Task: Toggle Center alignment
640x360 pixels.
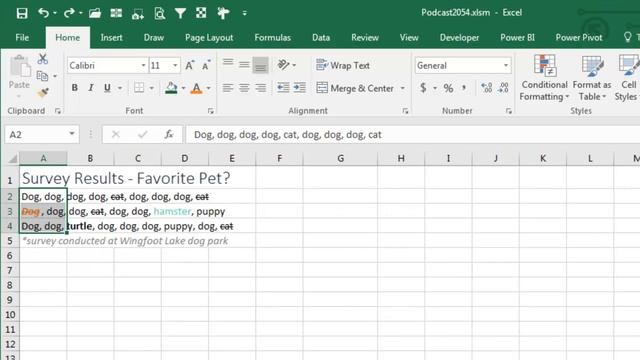Action: [x=244, y=88]
